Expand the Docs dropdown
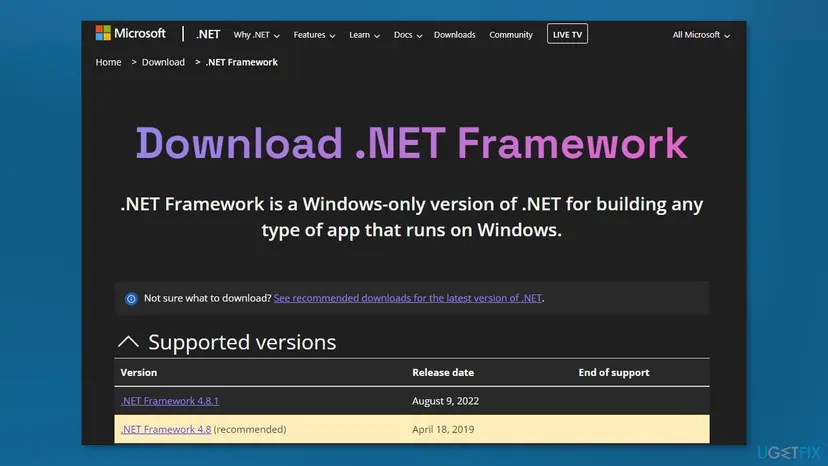The height and width of the screenshot is (466, 828). [408, 35]
